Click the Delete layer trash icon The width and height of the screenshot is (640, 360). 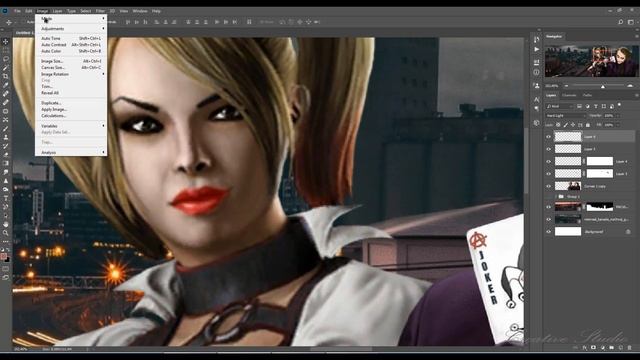629,348
